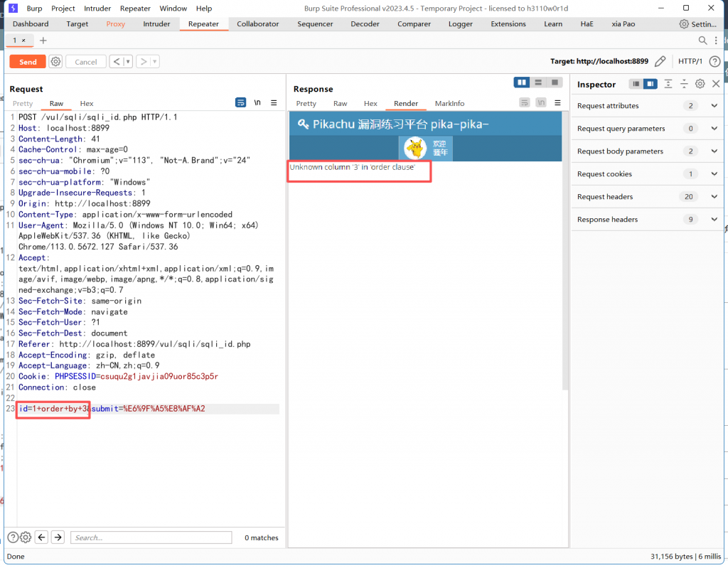Click the edit target pencil icon
The height and width of the screenshot is (568, 728).
coord(660,62)
